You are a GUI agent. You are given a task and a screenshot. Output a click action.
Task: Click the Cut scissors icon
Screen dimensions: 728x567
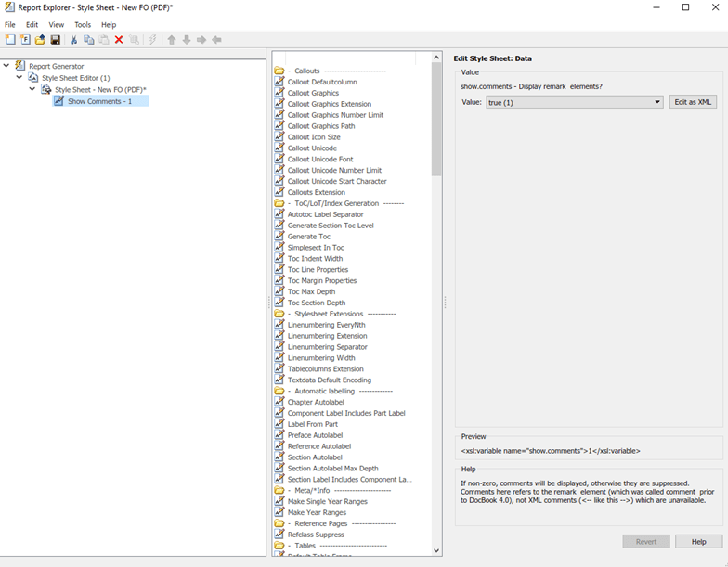pyautogui.click(x=73, y=40)
